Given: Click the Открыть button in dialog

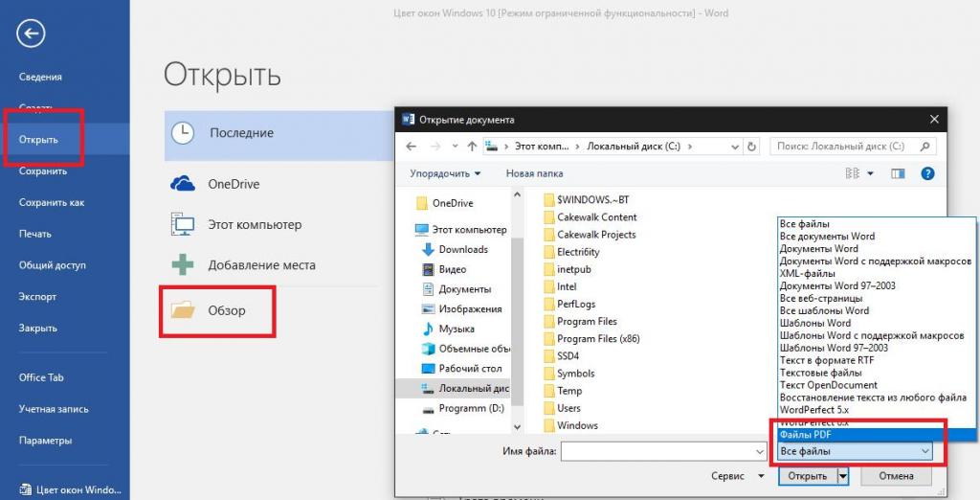Looking at the screenshot, I should (x=808, y=476).
